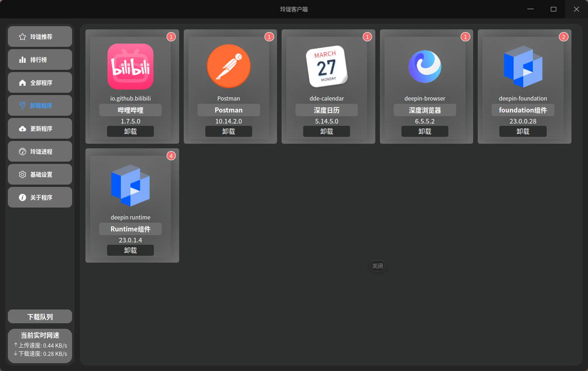Click the gear icon beside 基础设置
Screen dimensions: 588x371
pyautogui.click(x=23, y=174)
